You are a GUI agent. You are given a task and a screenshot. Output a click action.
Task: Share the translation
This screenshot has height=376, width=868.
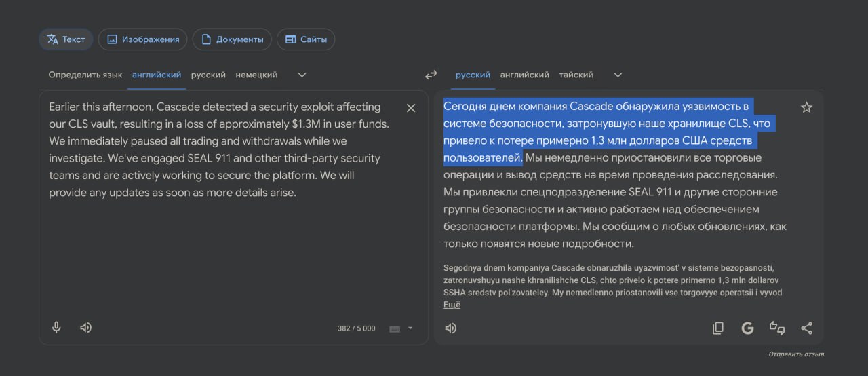coord(806,328)
